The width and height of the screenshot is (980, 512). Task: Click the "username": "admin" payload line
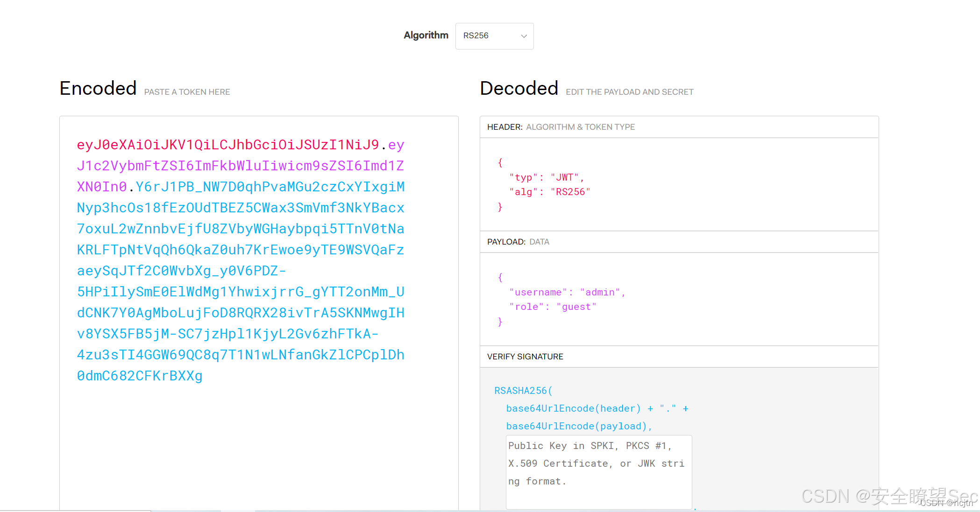567,292
